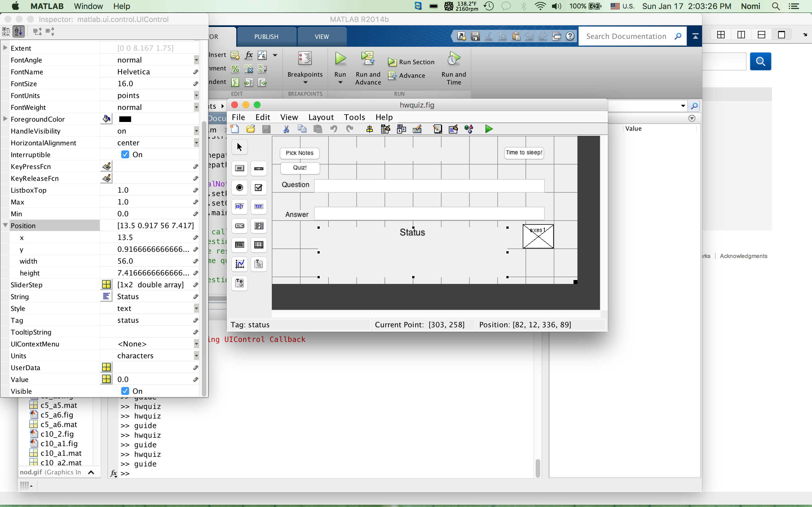Select the Check Box component tool
The height and width of the screenshot is (507, 812).
[259, 187]
